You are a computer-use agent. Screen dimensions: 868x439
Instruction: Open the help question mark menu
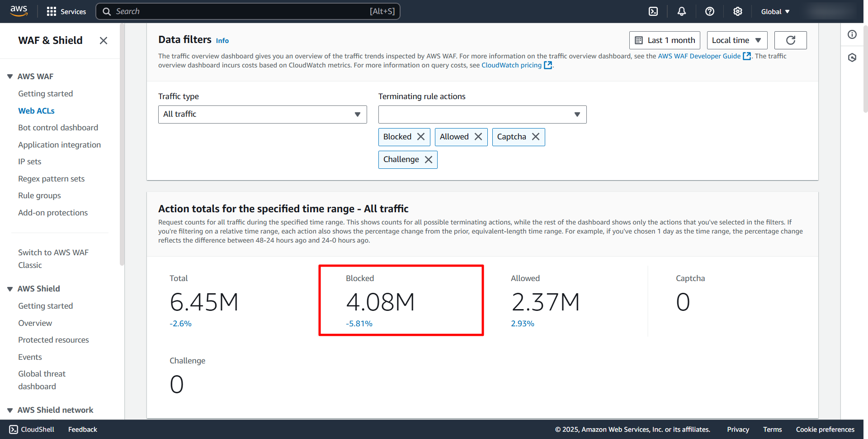click(x=710, y=11)
